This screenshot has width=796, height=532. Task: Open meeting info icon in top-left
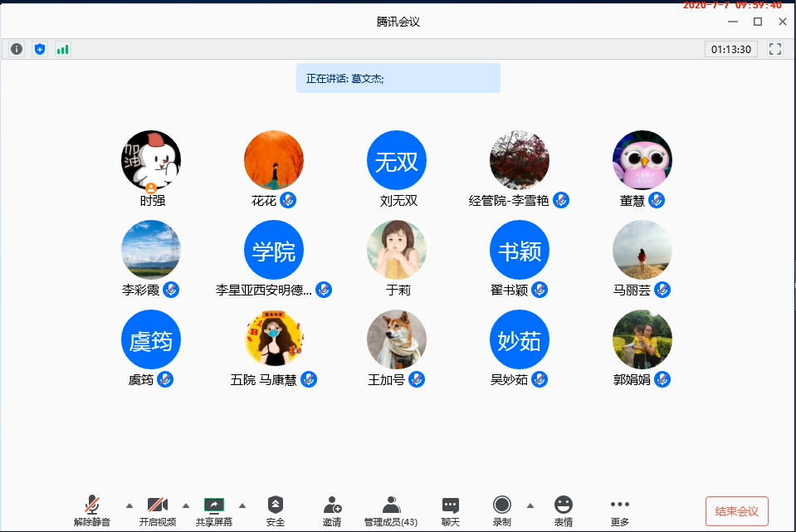coord(17,49)
